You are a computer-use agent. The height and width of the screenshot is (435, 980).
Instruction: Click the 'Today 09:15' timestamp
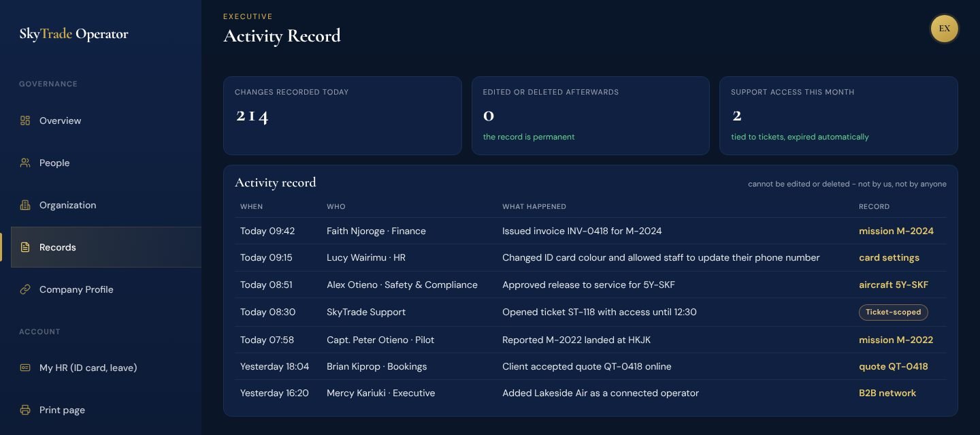tap(266, 257)
